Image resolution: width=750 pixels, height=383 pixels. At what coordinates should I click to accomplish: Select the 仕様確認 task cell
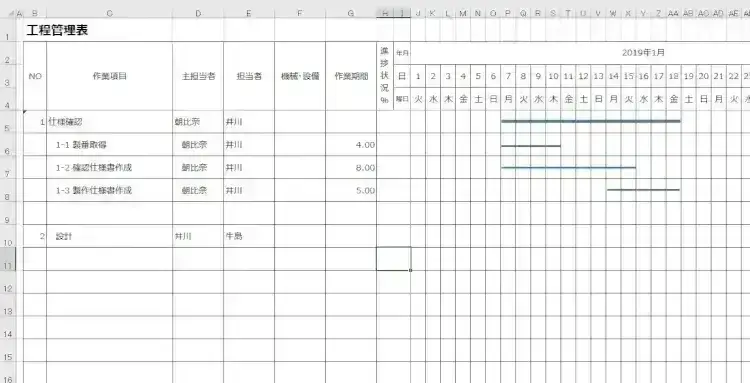110,122
